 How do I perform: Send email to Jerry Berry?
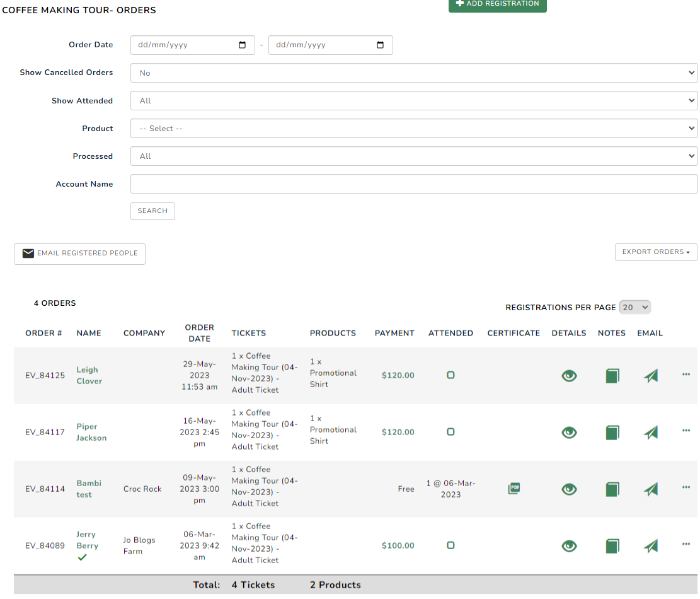point(651,546)
